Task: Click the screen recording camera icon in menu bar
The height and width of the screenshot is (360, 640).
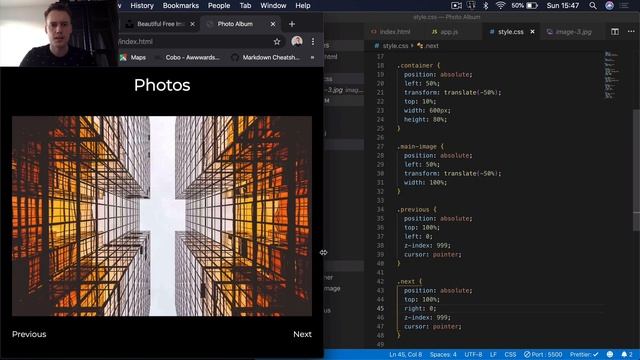Action: click(x=456, y=5)
